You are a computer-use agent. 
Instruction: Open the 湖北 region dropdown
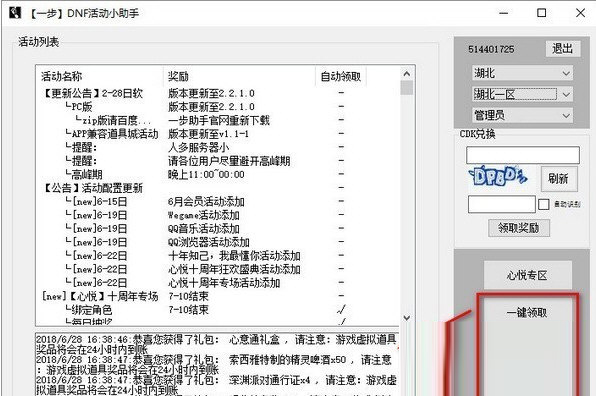pyautogui.click(x=522, y=73)
